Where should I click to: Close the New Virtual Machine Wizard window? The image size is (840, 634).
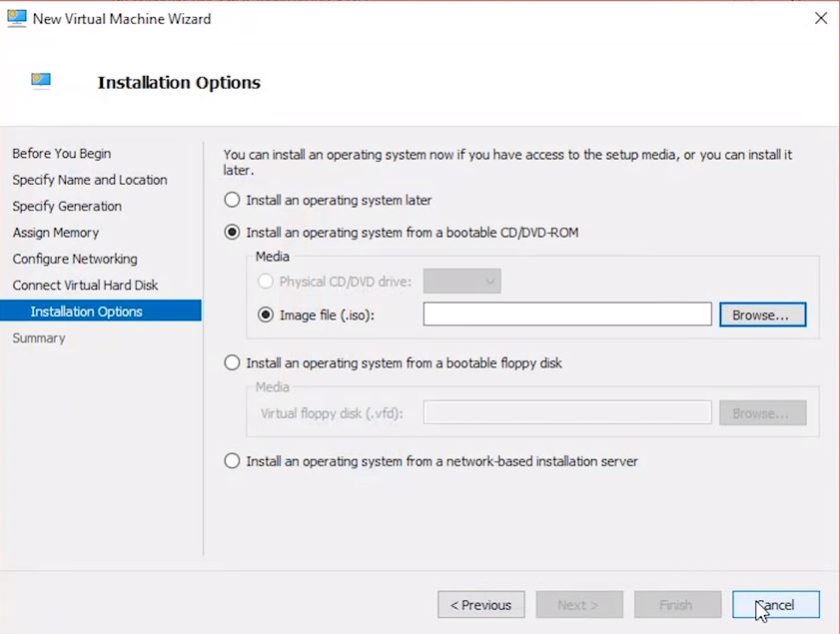point(820,18)
